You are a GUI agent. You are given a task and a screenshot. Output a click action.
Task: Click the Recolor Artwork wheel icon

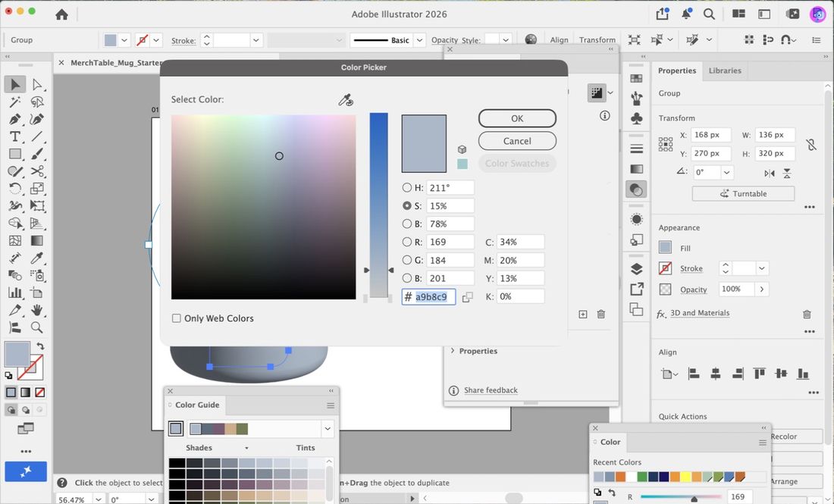coord(531,39)
